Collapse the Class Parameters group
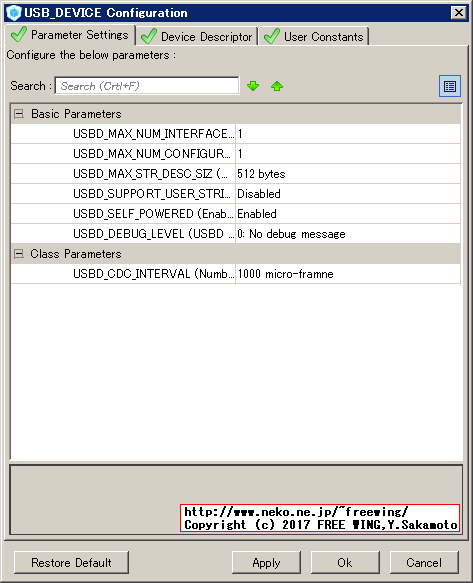 19,254
